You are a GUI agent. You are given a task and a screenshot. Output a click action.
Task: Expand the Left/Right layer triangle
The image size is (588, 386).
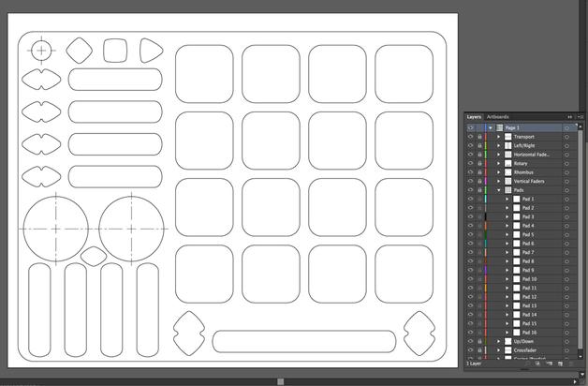click(x=499, y=146)
